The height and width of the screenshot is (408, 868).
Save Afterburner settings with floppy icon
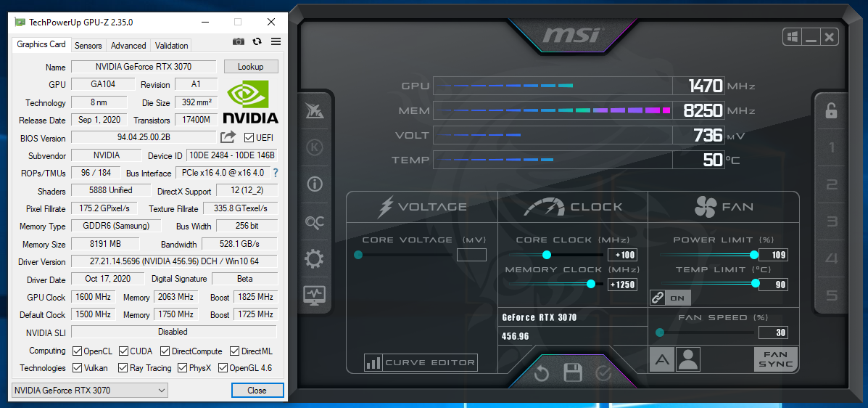pyautogui.click(x=573, y=373)
